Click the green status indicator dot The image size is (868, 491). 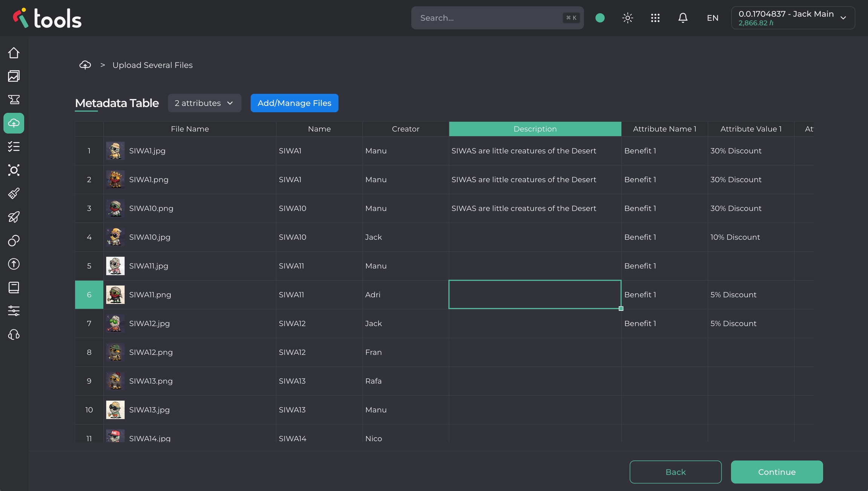(x=600, y=18)
